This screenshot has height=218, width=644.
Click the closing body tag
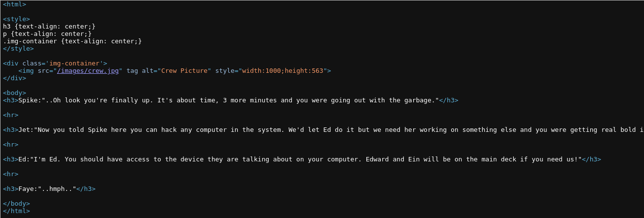tap(16, 204)
